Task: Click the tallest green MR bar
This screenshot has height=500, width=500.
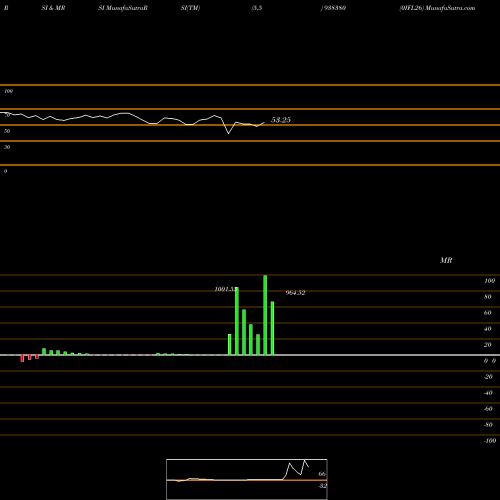Action: (x=265, y=315)
